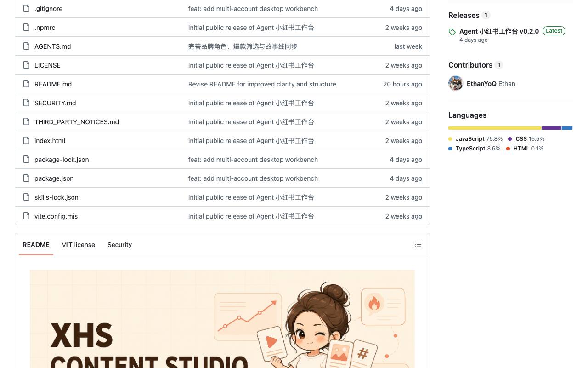Open the AGENTS.md commit message 完善品牌角色
Image resolution: width=588 pixels, height=368 pixels.
243,46
